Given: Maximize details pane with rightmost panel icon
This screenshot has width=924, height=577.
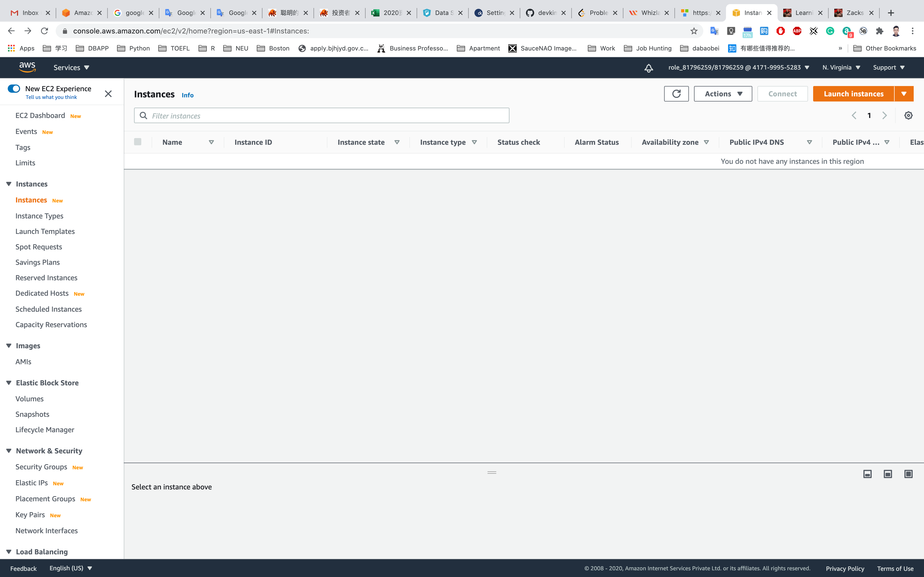Looking at the screenshot, I should 908,474.
